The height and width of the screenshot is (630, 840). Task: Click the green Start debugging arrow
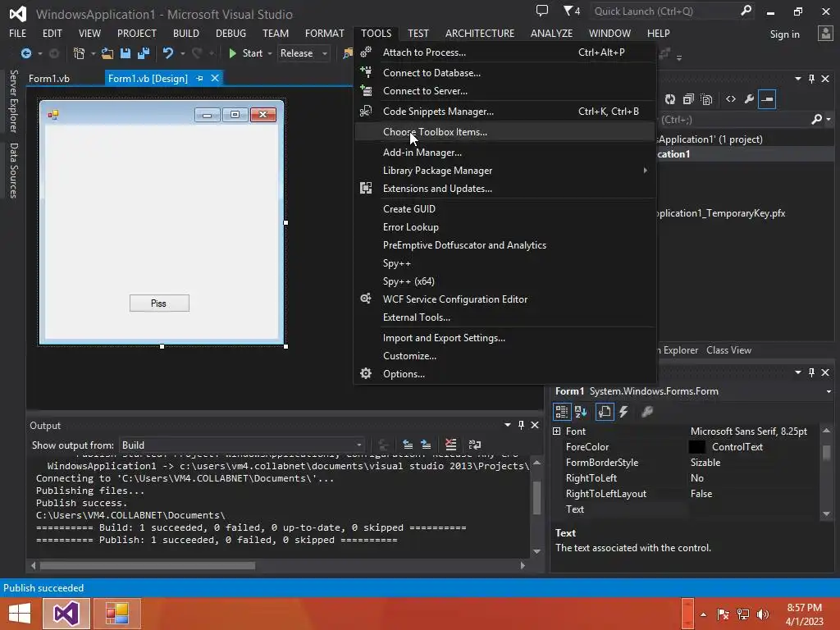coord(232,53)
